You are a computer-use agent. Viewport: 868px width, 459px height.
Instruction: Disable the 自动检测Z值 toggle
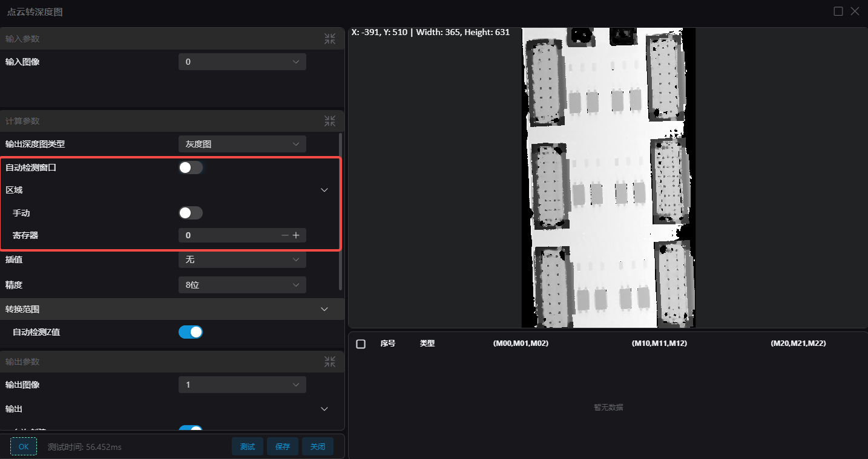coord(191,332)
